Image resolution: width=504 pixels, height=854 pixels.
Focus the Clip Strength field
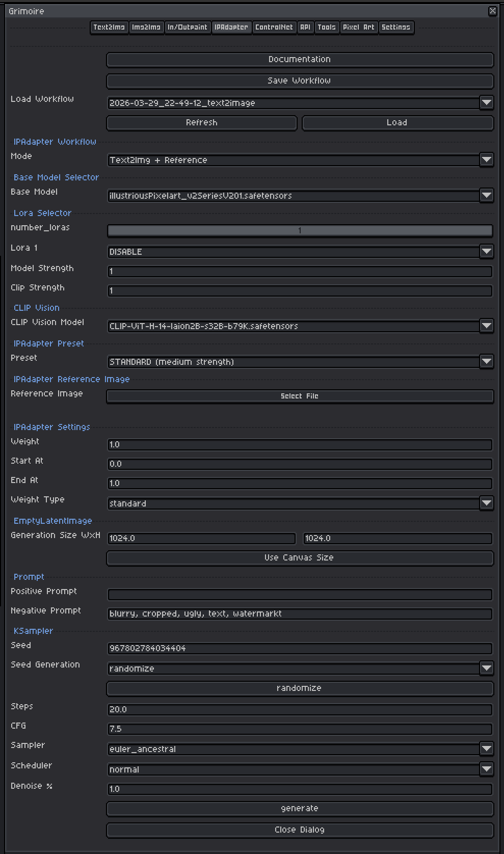300,291
